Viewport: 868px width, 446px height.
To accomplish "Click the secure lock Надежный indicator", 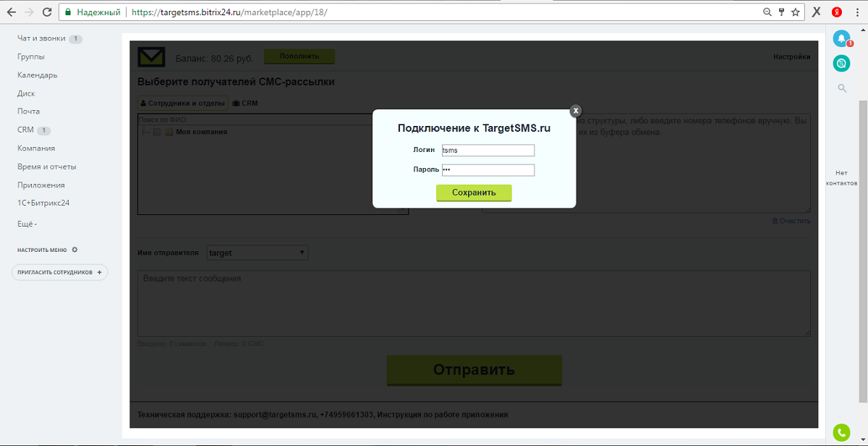I will point(92,12).
